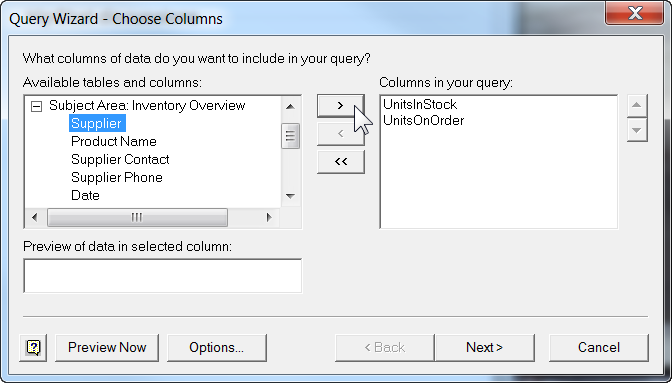Select the Product Name column
Image resolution: width=672 pixels, height=383 pixels.
(x=114, y=141)
